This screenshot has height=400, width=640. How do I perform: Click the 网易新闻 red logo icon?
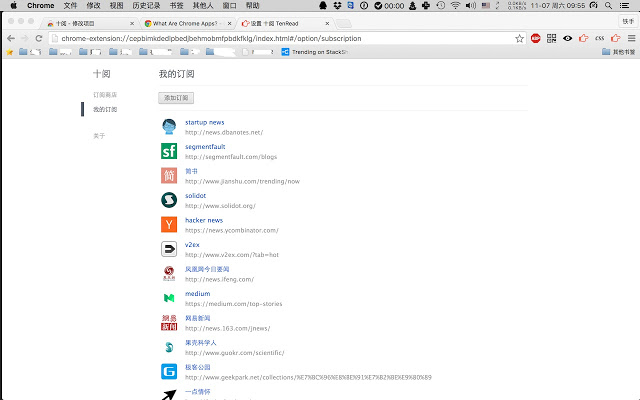pyautogui.click(x=169, y=322)
